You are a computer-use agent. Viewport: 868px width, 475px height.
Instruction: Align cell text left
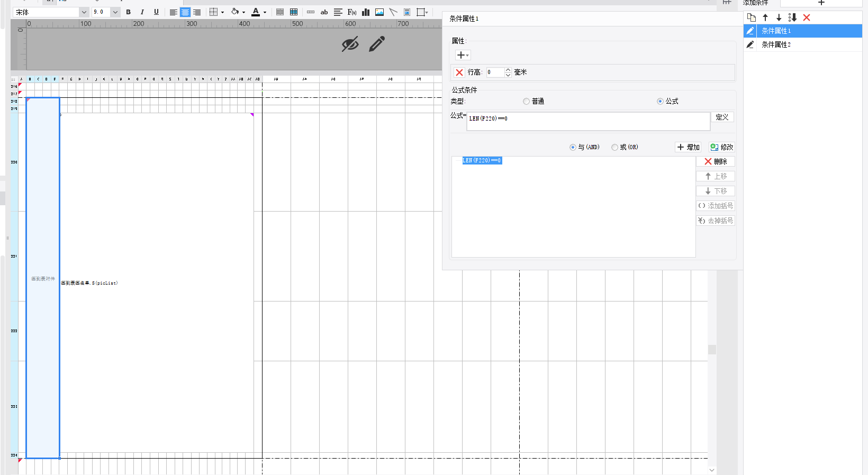(173, 12)
